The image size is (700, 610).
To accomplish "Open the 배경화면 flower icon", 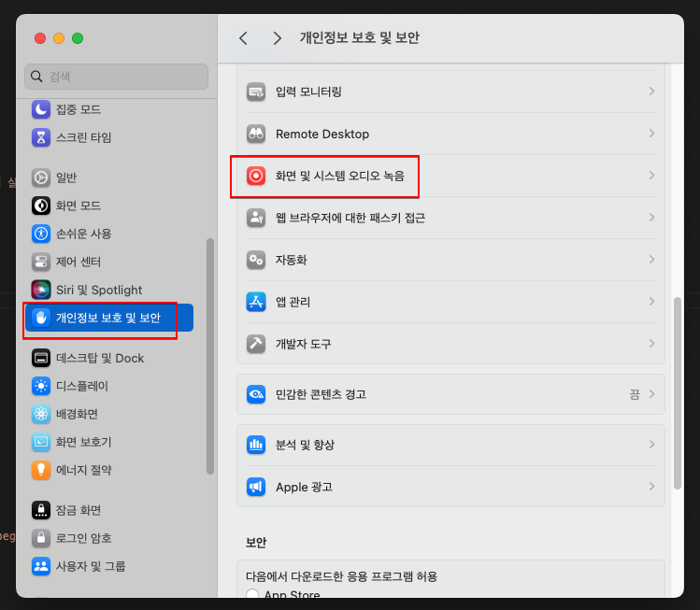I will click(x=41, y=414).
